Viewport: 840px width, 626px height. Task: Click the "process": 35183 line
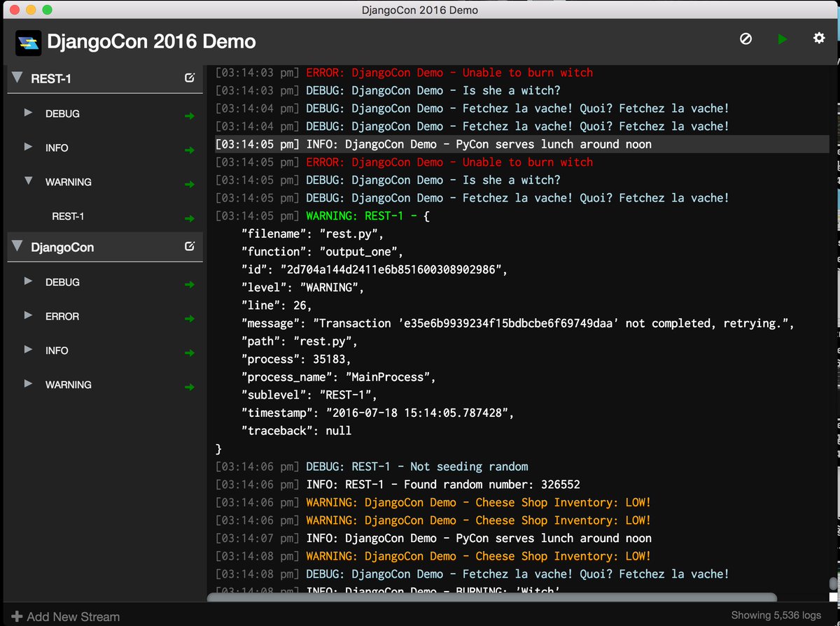click(296, 359)
